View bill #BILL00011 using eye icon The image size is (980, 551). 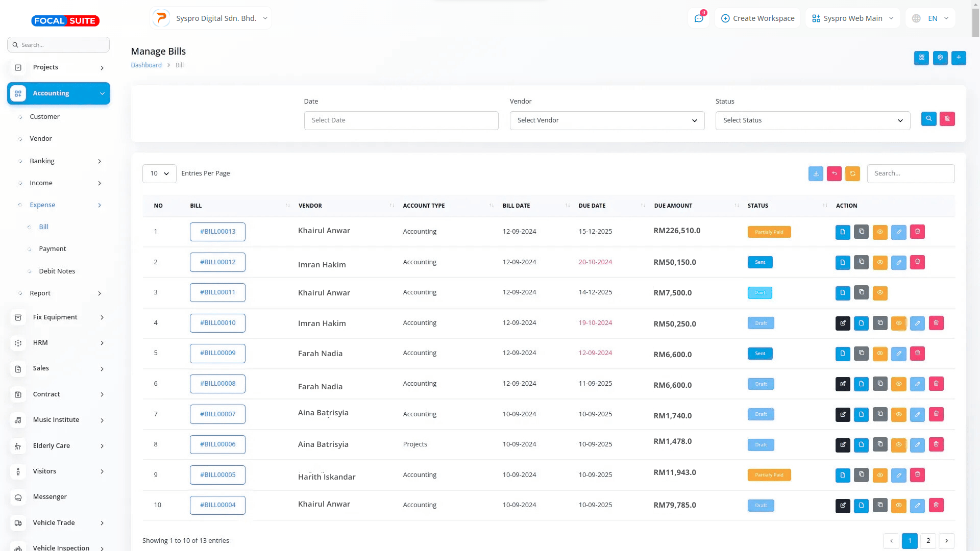click(x=880, y=293)
